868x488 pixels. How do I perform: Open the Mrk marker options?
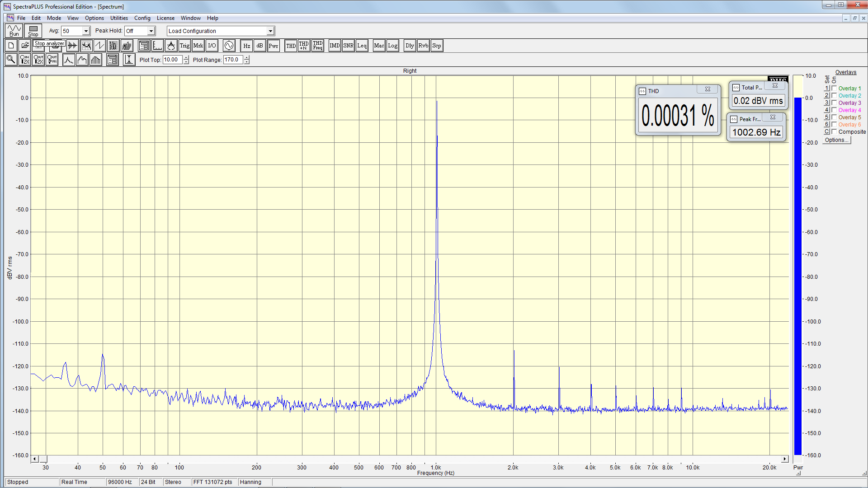(198, 46)
